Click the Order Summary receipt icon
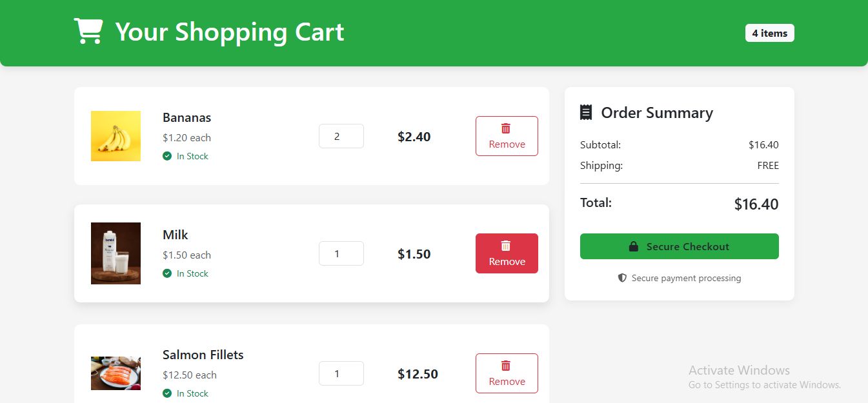Viewport: 868px width, 403px height. pyautogui.click(x=586, y=113)
